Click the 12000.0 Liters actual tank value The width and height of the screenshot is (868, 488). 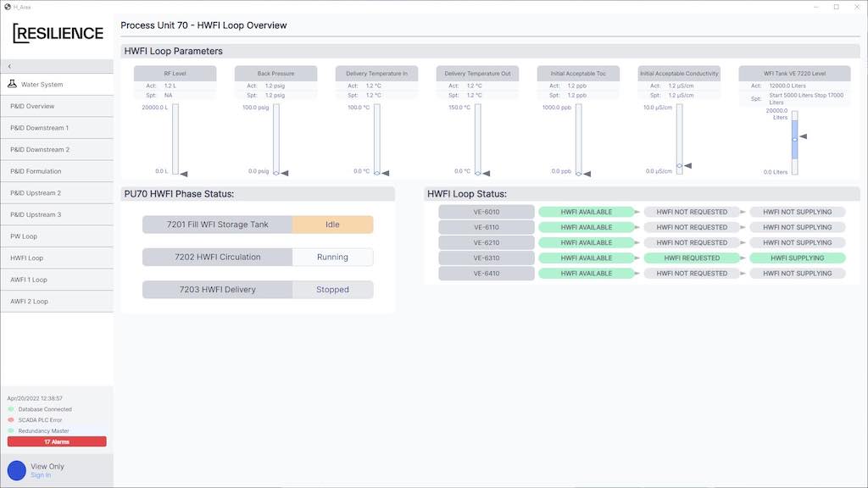[x=787, y=86]
